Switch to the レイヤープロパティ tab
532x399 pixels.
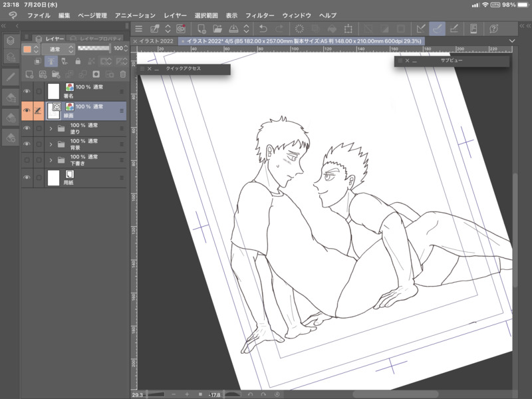click(x=96, y=39)
